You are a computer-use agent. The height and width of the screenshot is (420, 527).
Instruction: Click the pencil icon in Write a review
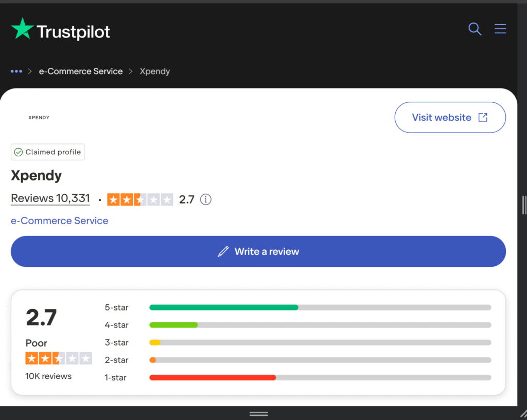[223, 251]
